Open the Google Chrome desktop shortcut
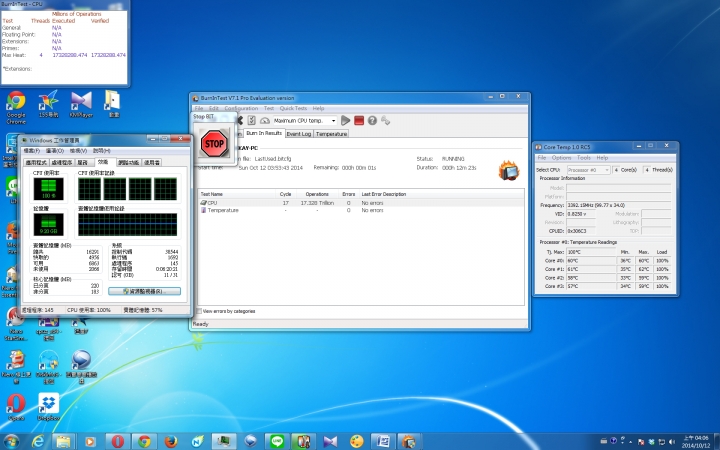The width and height of the screenshot is (720, 450). pyautogui.click(x=16, y=107)
